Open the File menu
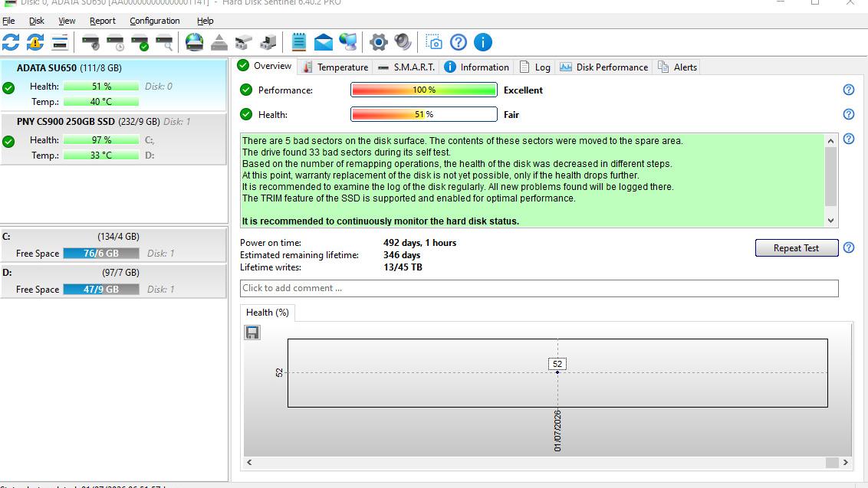The image size is (868, 488). [x=8, y=21]
